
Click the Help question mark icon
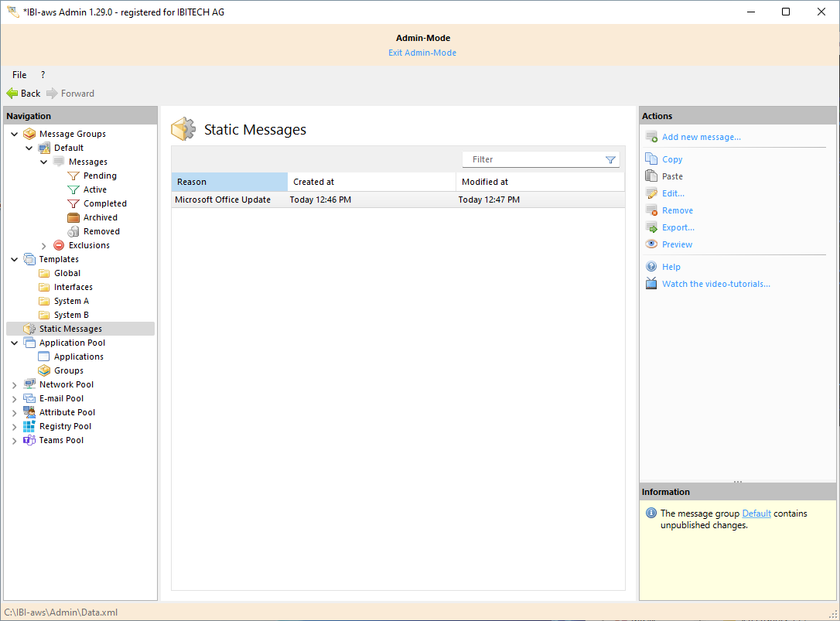(651, 267)
